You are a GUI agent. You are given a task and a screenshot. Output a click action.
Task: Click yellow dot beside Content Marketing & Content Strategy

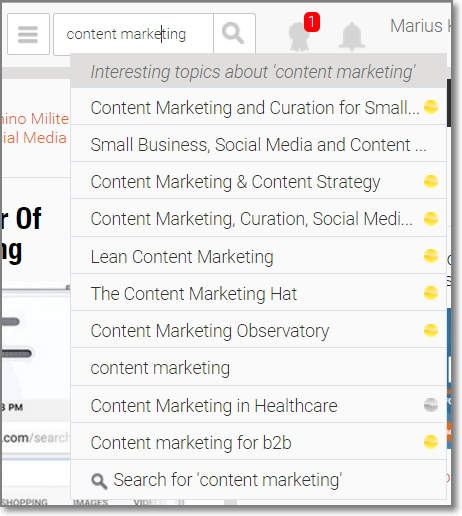(431, 182)
